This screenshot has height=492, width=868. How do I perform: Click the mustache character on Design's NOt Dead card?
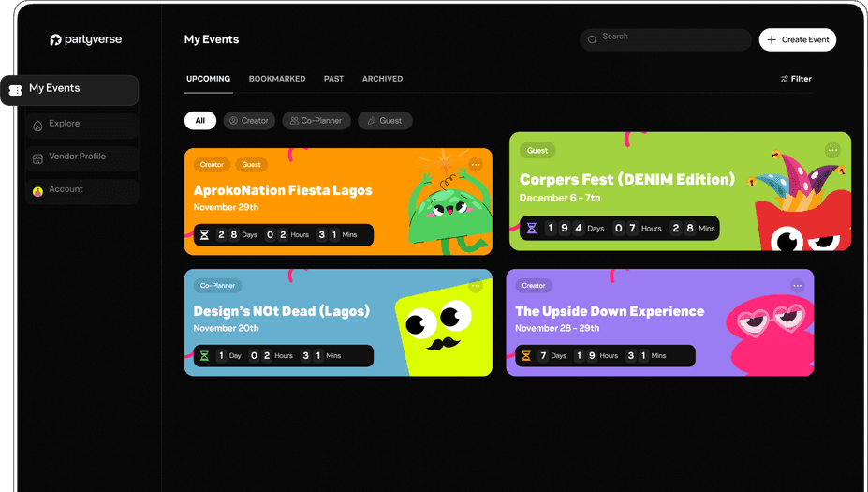click(444, 327)
